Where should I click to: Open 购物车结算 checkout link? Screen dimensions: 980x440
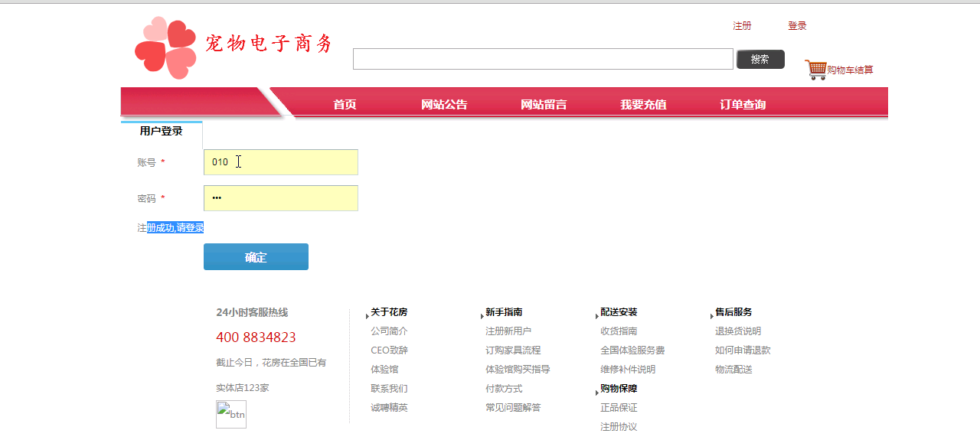850,70
